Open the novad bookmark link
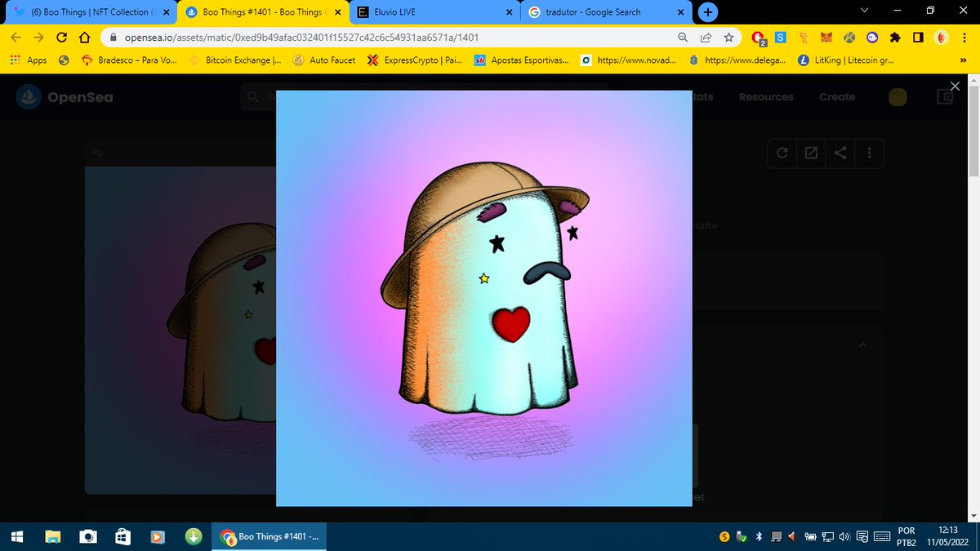This screenshot has width=980, height=551. pos(627,60)
